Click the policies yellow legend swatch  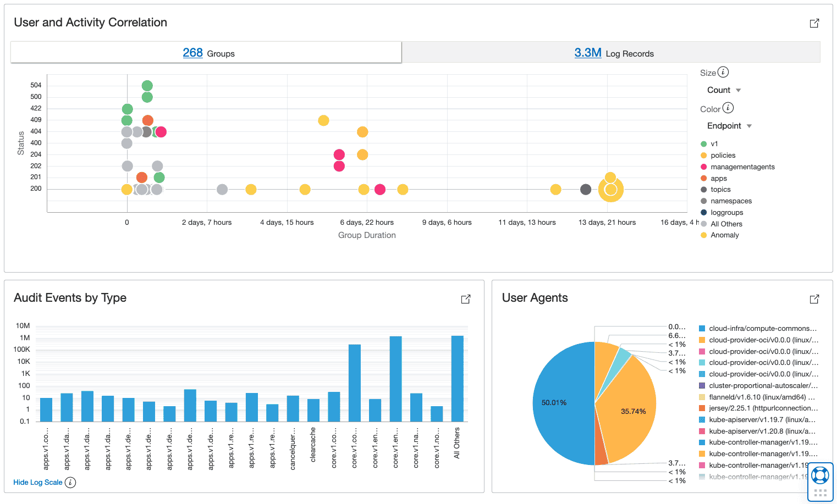[x=703, y=156]
